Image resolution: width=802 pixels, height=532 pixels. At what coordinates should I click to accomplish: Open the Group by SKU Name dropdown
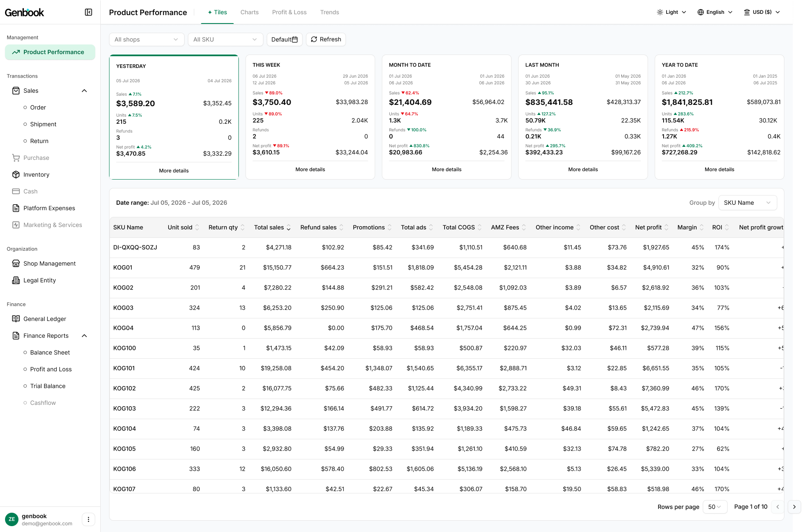pos(747,203)
